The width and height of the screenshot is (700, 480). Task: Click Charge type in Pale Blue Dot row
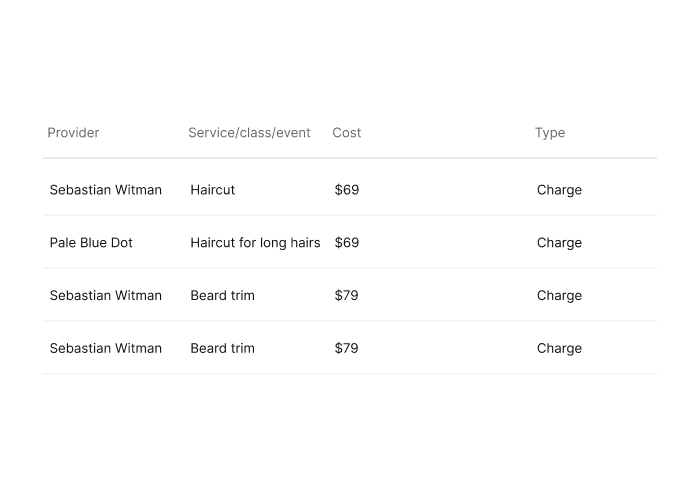click(x=559, y=242)
